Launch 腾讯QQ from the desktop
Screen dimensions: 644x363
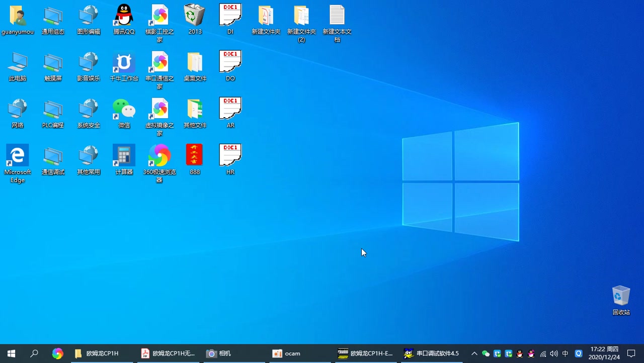pos(124,20)
